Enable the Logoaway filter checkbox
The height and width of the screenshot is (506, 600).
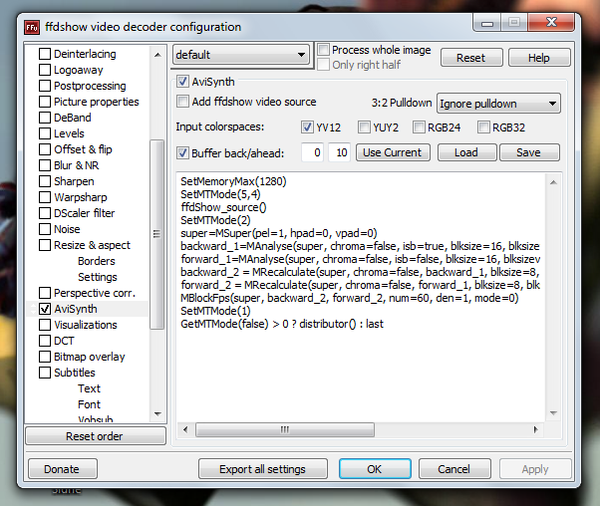45,70
